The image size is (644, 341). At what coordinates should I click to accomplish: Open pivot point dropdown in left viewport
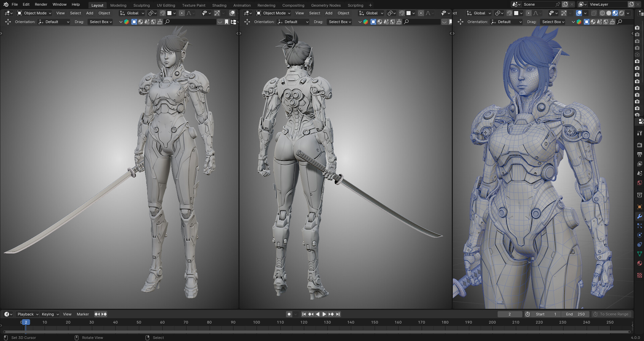pos(152,13)
